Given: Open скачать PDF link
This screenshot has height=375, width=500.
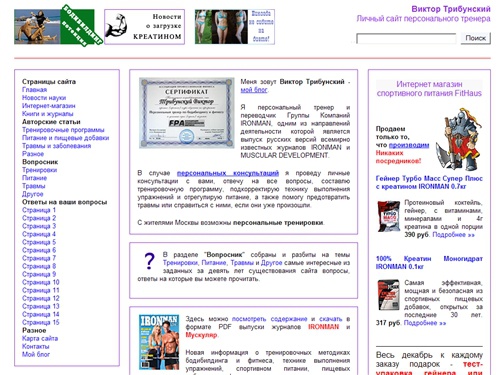Looking at the screenshot, I should click(x=331, y=319).
